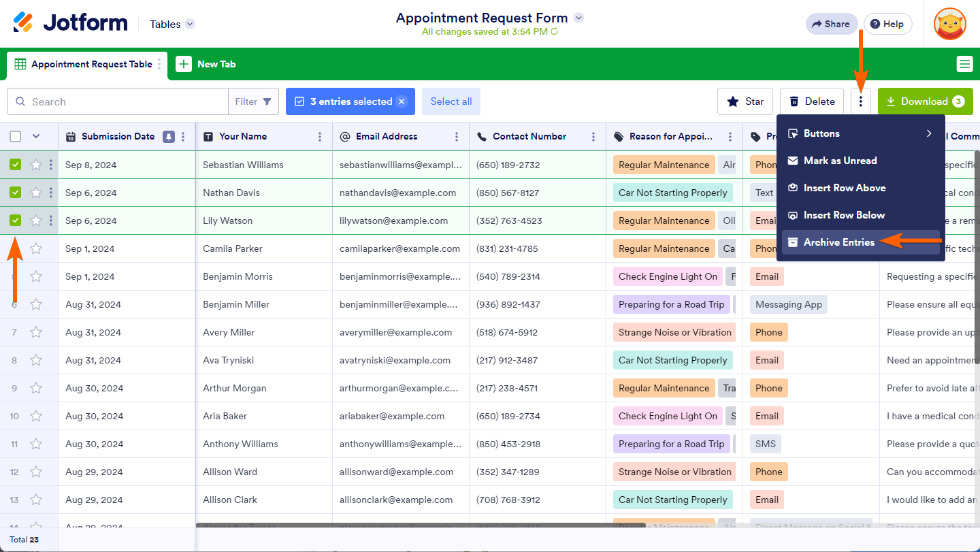Star the Nathan Davis entry
The height and width of the screenshot is (552, 980).
[x=36, y=193]
